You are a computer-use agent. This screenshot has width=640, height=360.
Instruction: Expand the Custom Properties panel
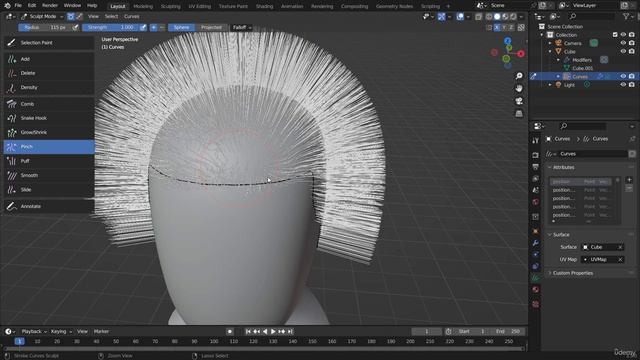(x=549, y=273)
